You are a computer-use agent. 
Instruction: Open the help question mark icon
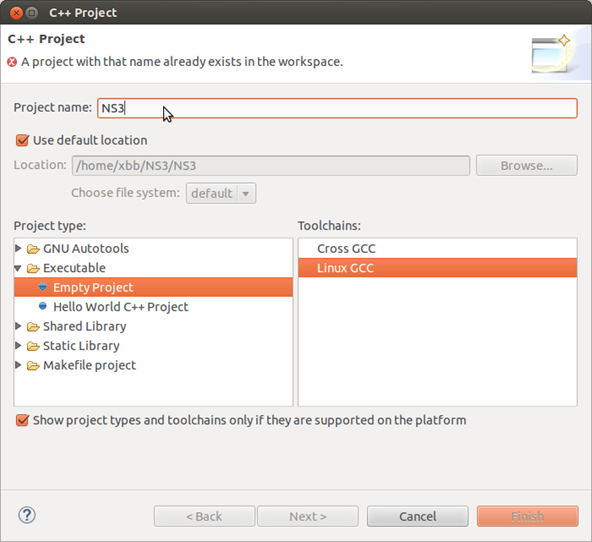click(27, 515)
